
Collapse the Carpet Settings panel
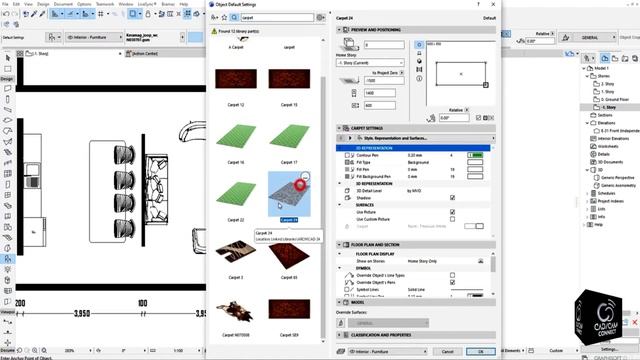[339, 128]
